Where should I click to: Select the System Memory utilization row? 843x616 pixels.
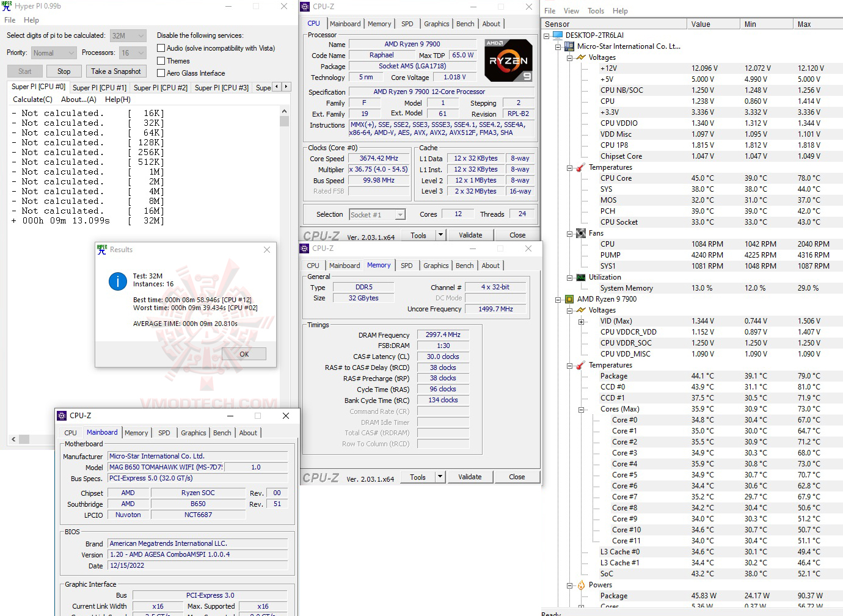692,288
